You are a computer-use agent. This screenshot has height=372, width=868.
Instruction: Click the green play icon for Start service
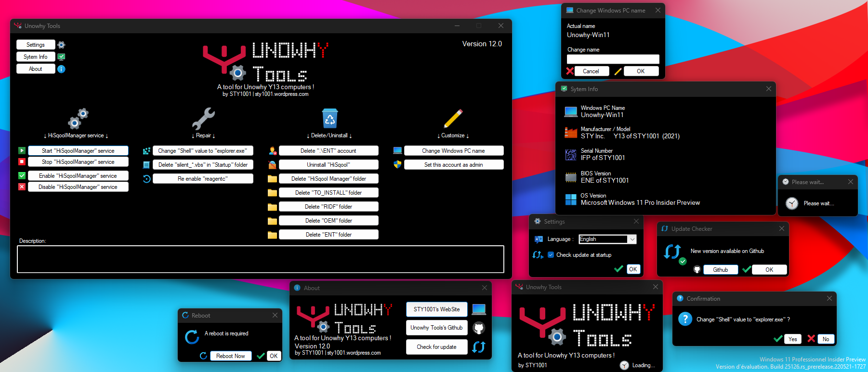22,151
